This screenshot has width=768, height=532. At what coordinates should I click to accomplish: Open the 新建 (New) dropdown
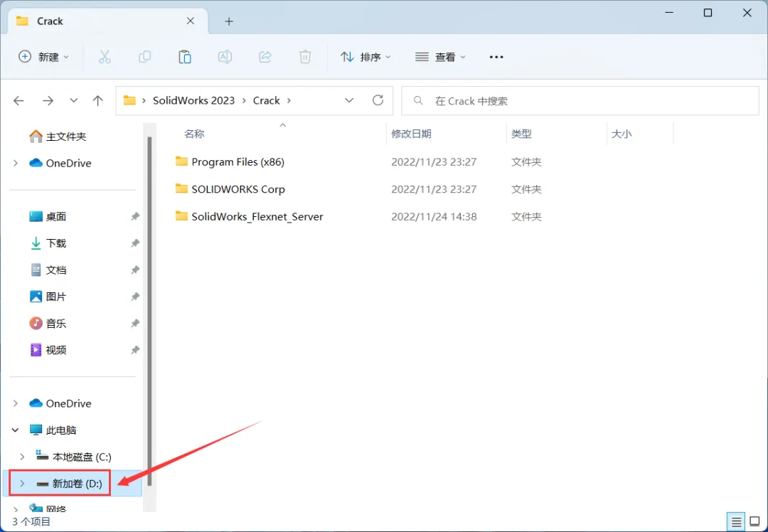[x=43, y=57]
